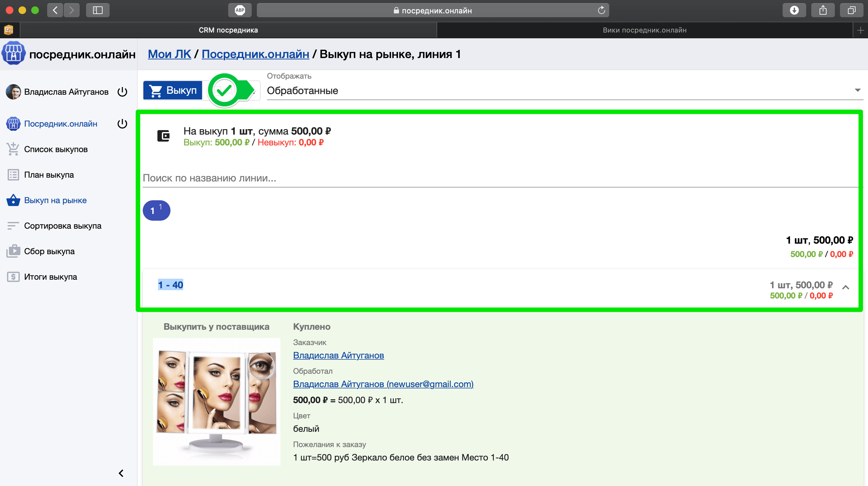Open Список выкупов cart icon
Image resolution: width=868 pixels, height=486 pixels.
tap(13, 149)
